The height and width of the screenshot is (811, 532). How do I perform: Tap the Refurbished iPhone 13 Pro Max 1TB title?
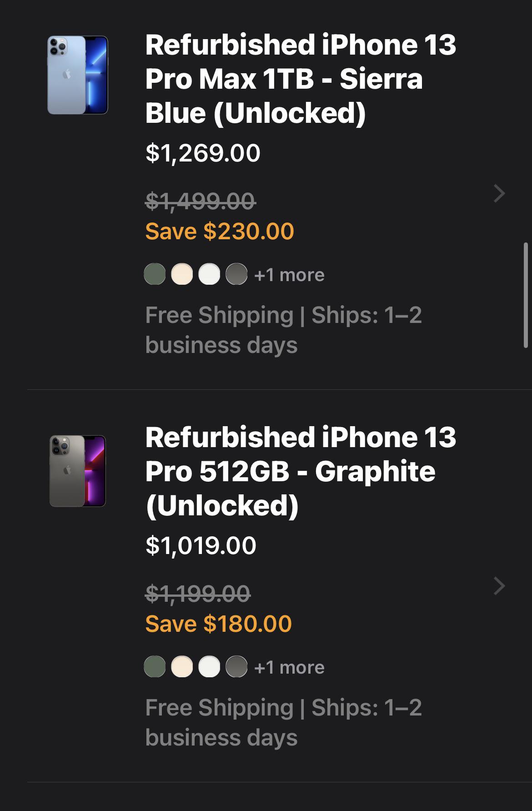pyautogui.click(x=300, y=79)
